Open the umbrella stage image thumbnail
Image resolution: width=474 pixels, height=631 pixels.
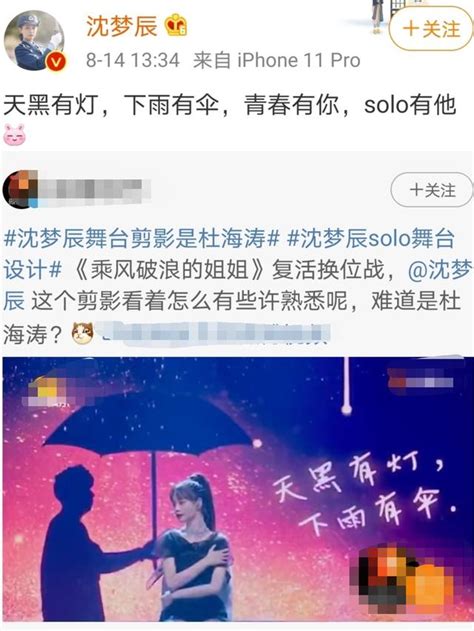[238, 489]
